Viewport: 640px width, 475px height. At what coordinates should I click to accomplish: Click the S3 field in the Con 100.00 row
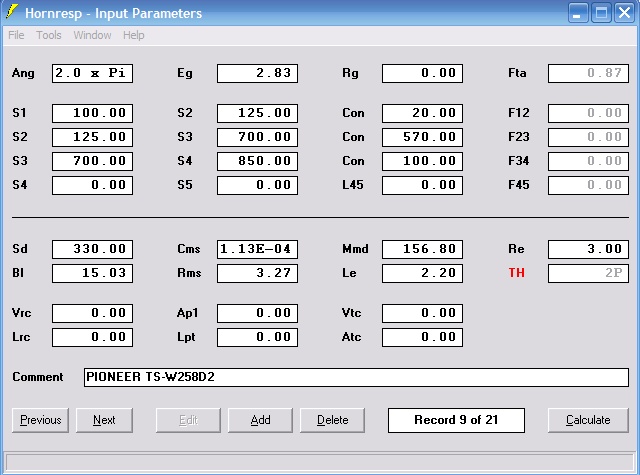coord(92,161)
